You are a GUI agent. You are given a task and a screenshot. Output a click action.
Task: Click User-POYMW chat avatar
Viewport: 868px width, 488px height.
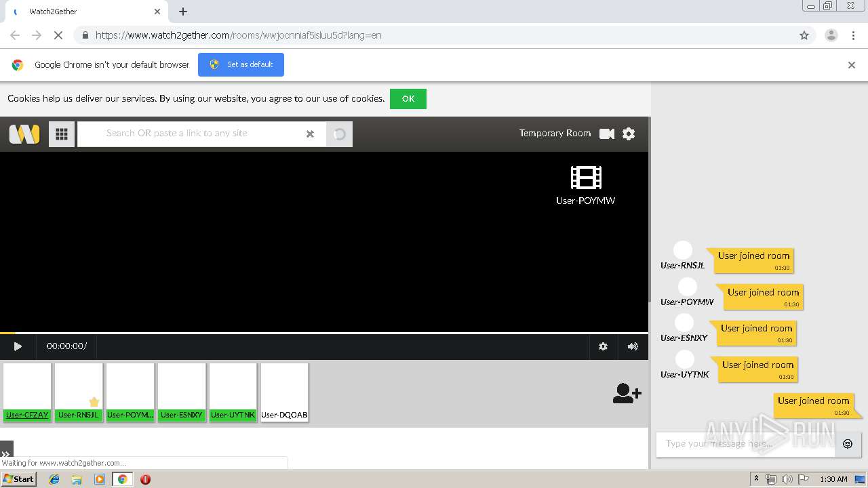click(x=688, y=287)
